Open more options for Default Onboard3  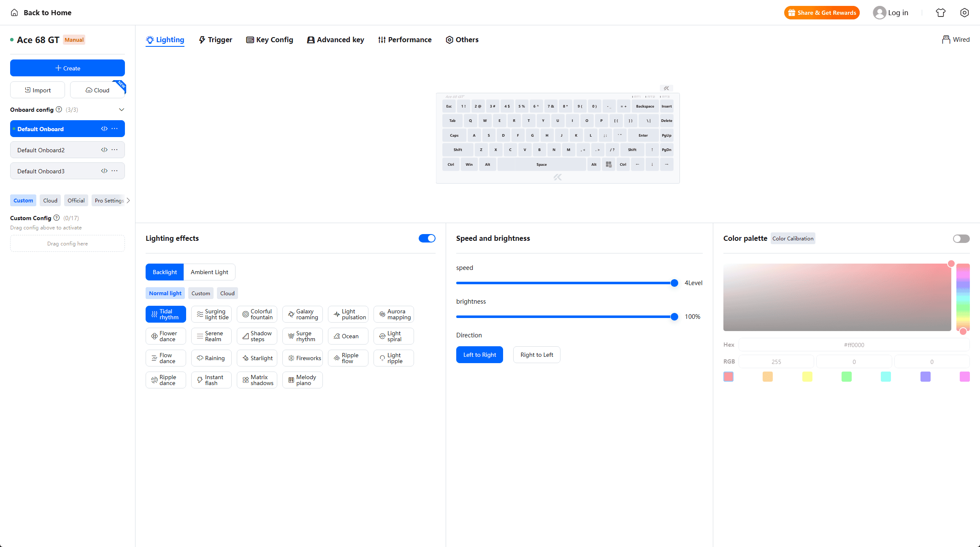(x=114, y=171)
